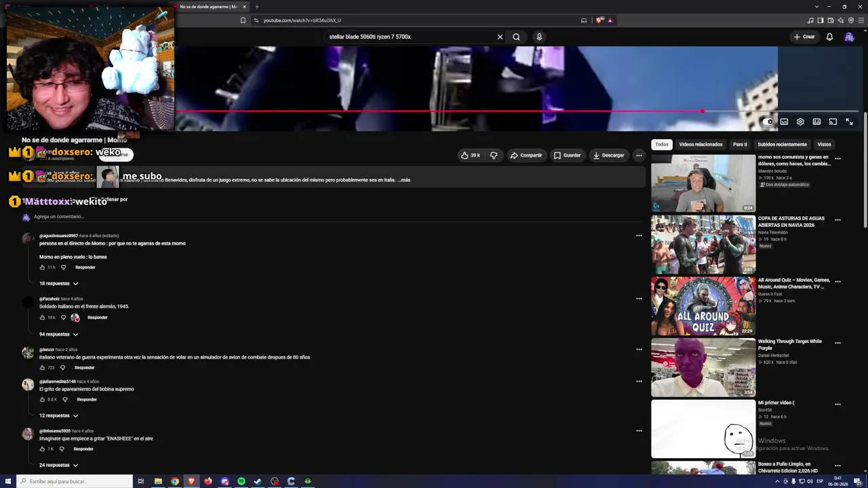This screenshot has width=868, height=488.
Task: Switch player to theater mode
Action: (816, 122)
